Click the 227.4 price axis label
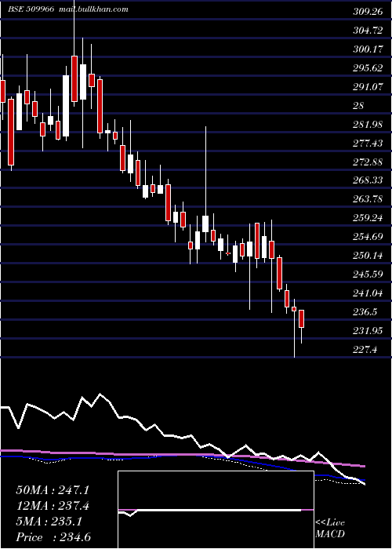 (365, 349)
